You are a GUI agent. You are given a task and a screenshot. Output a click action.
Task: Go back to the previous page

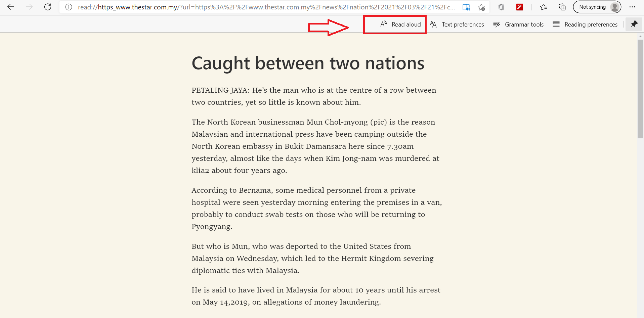(11, 7)
